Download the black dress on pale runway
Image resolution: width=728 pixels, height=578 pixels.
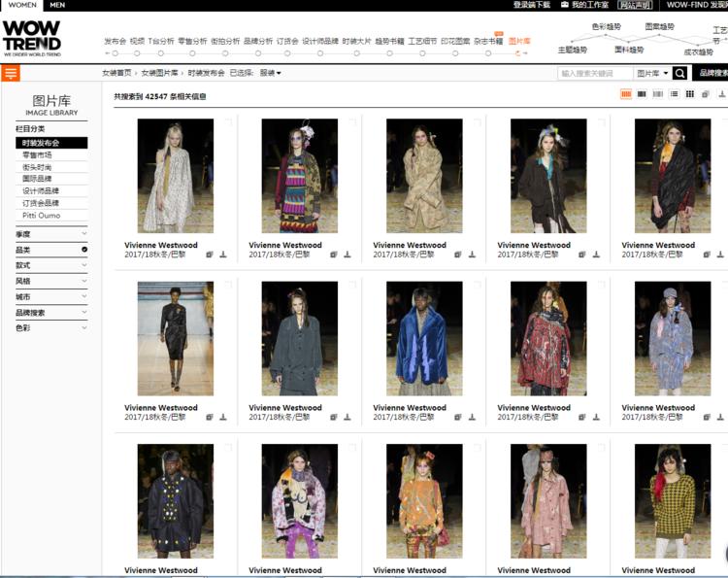[223, 417]
